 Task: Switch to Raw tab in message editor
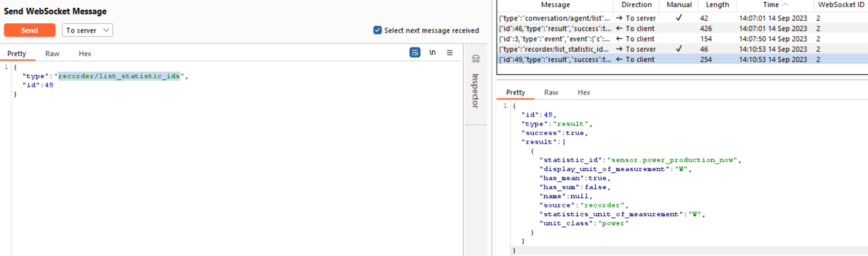click(52, 54)
